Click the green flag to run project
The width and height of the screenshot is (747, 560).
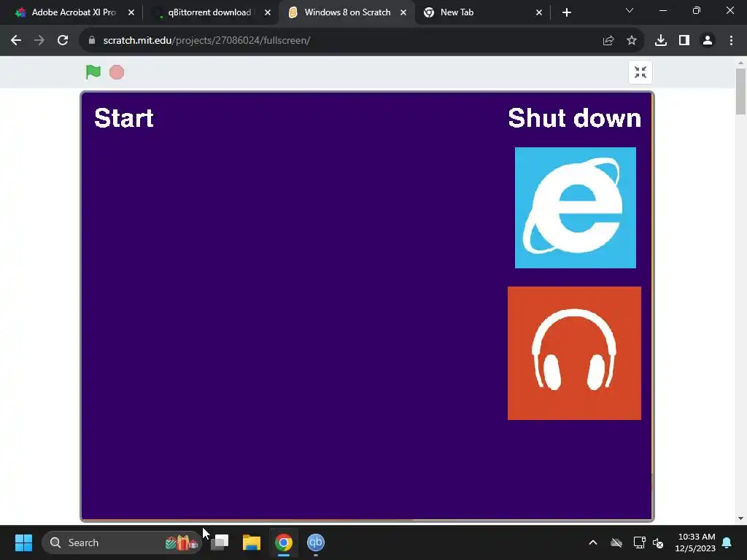tap(93, 72)
